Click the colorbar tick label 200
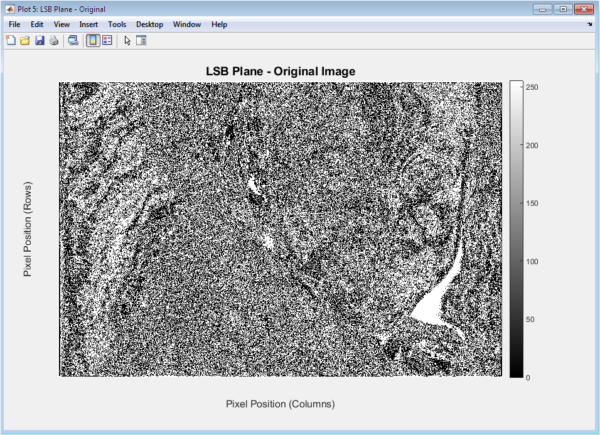Viewport: 600px width, 435px height. pyautogui.click(x=532, y=145)
